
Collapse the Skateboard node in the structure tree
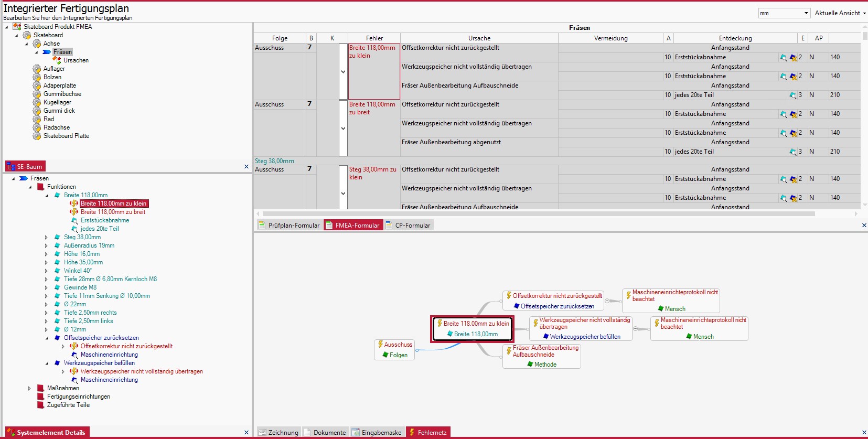16,35
